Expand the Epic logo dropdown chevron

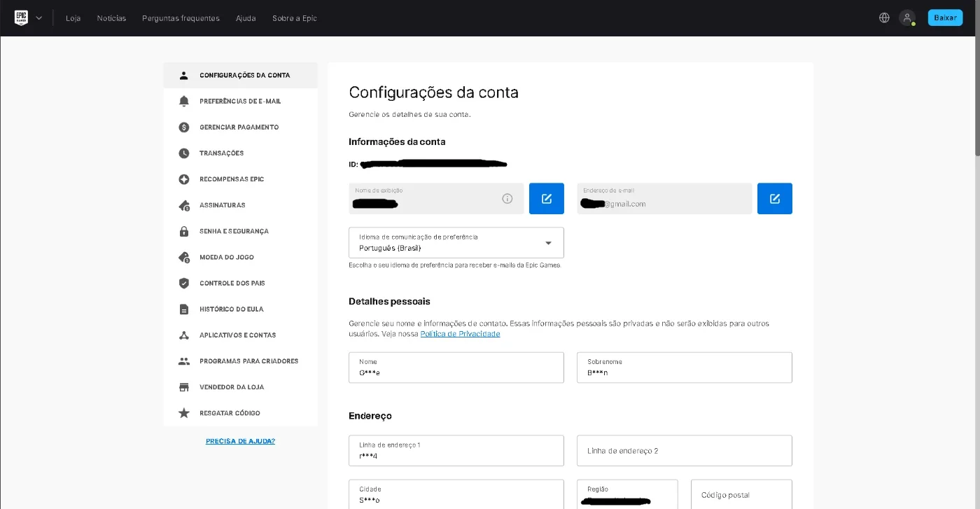tap(38, 18)
